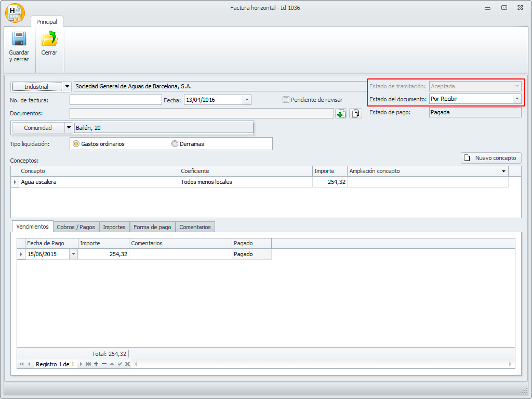The width and height of the screenshot is (532, 399).
Task: Click the Nuevo concepto button
Action: tap(491, 158)
